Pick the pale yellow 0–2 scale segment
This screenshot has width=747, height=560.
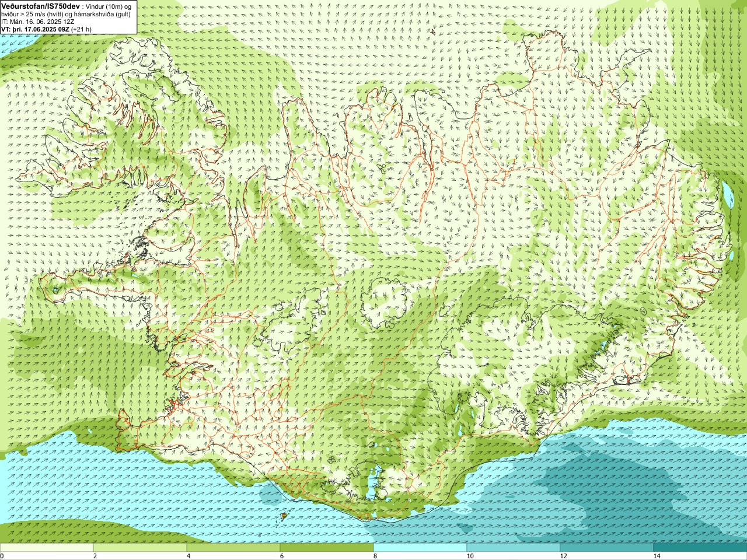coord(47,548)
